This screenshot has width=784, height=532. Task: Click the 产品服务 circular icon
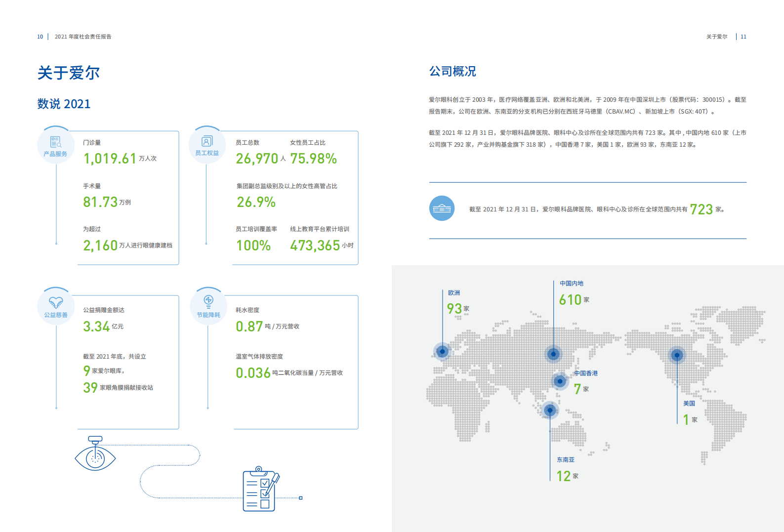[56, 146]
